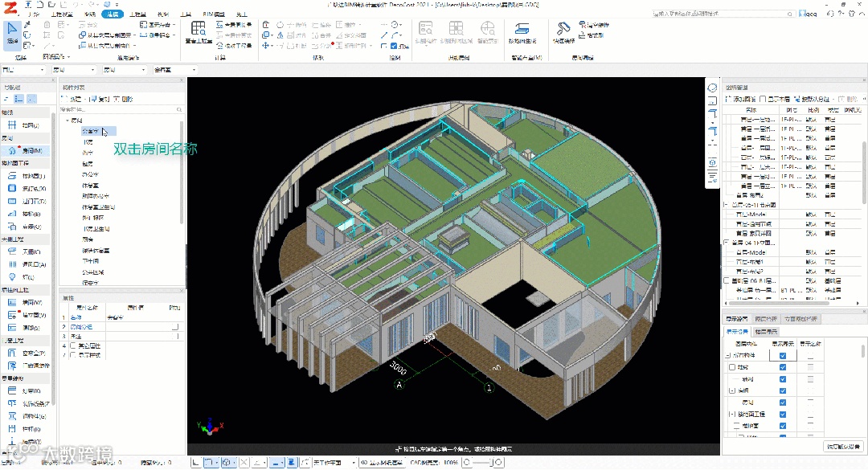Image resolution: width=868 pixels, height=470 pixels.
Task: Click the X cross snap icon in status bar
Action: click(x=244, y=463)
